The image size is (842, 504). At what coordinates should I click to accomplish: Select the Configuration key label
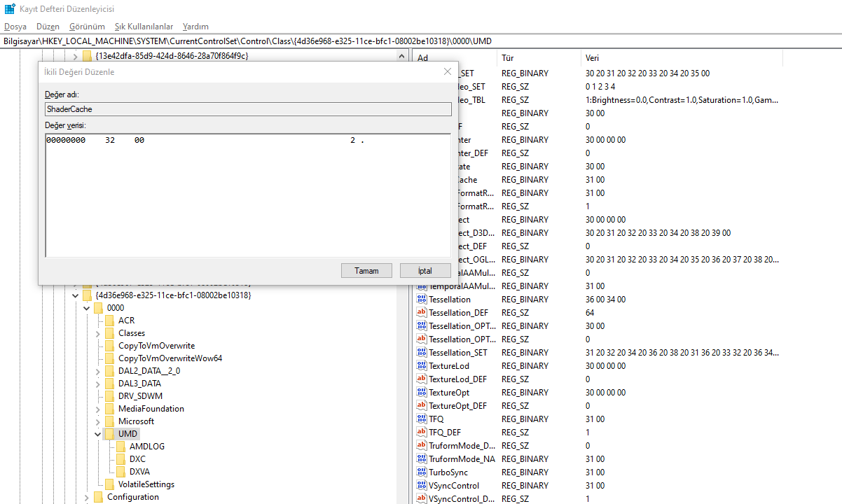pyautogui.click(x=133, y=497)
